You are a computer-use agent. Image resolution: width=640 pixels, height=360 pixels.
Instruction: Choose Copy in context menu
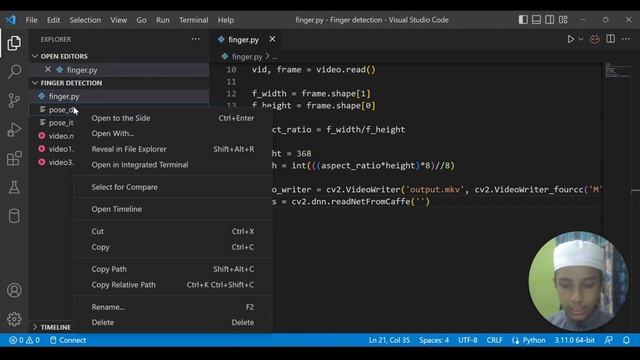pos(173,247)
